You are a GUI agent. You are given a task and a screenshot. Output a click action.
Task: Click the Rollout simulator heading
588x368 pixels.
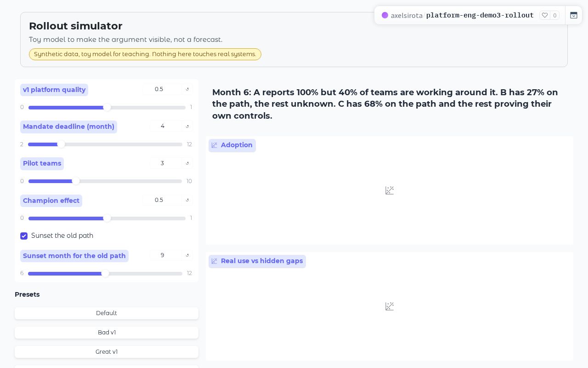[76, 26]
